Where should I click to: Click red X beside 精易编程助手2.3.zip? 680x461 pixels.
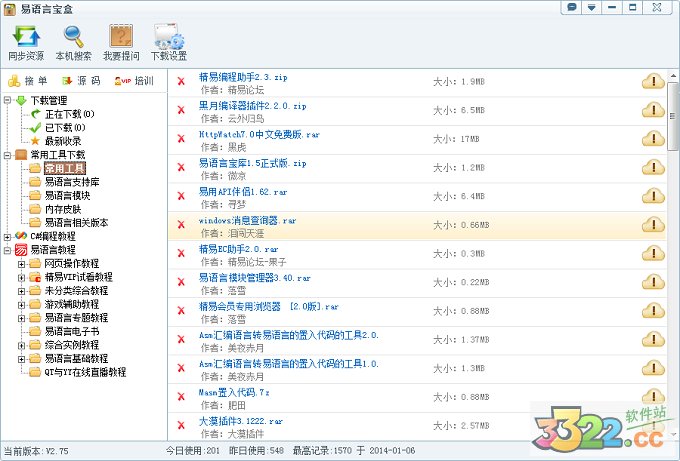[x=181, y=81]
